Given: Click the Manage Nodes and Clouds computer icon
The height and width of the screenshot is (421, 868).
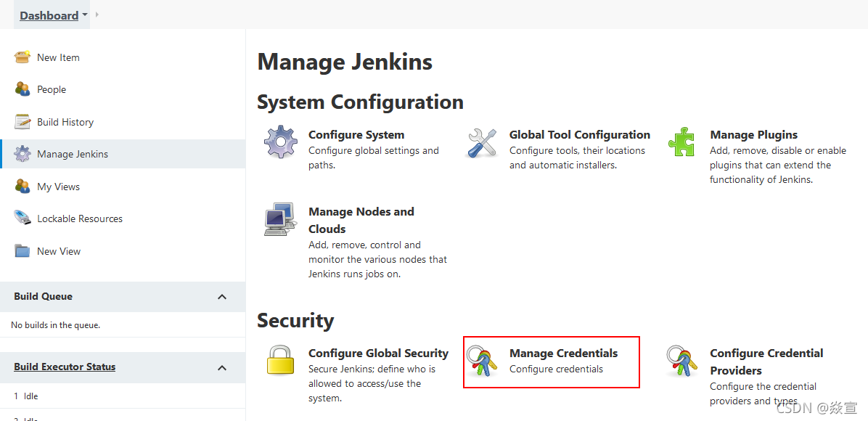Looking at the screenshot, I should 280,219.
